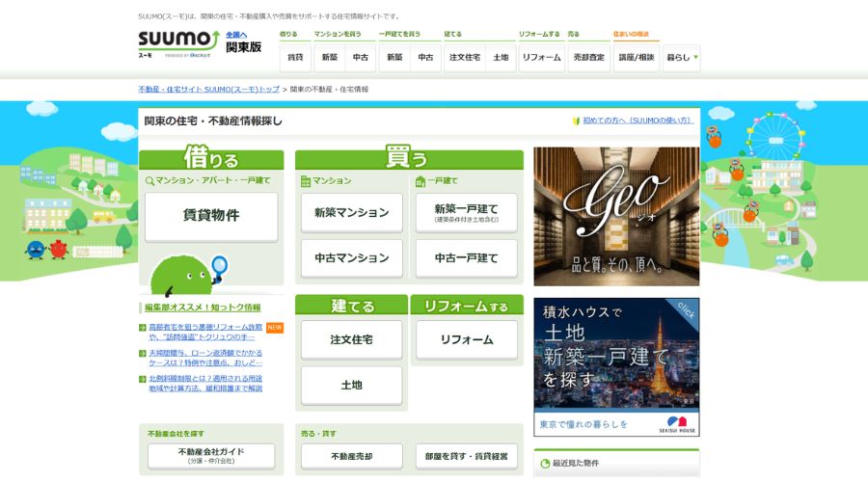This screenshot has width=868, height=482.
Task: Click the 中古一戸建て button
Action: [x=466, y=258]
